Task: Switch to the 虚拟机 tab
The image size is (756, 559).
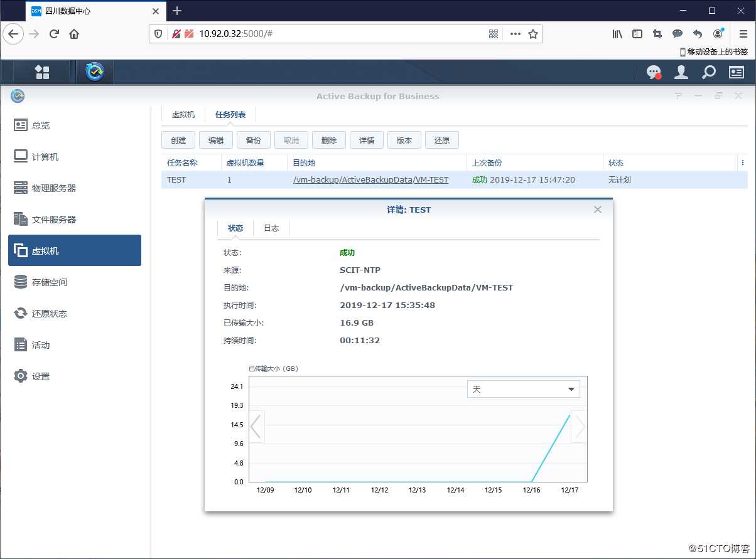Action: pyautogui.click(x=183, y=115)
